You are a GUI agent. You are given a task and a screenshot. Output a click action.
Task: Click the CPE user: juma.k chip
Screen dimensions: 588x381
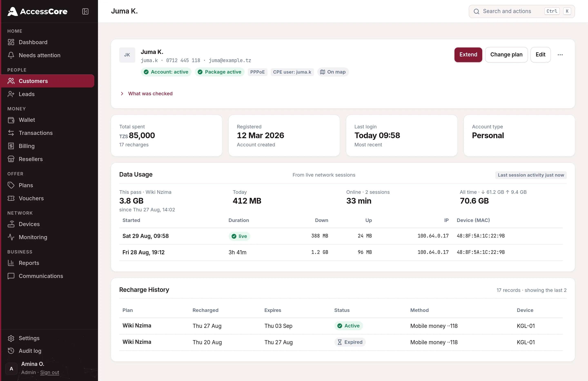292,72
